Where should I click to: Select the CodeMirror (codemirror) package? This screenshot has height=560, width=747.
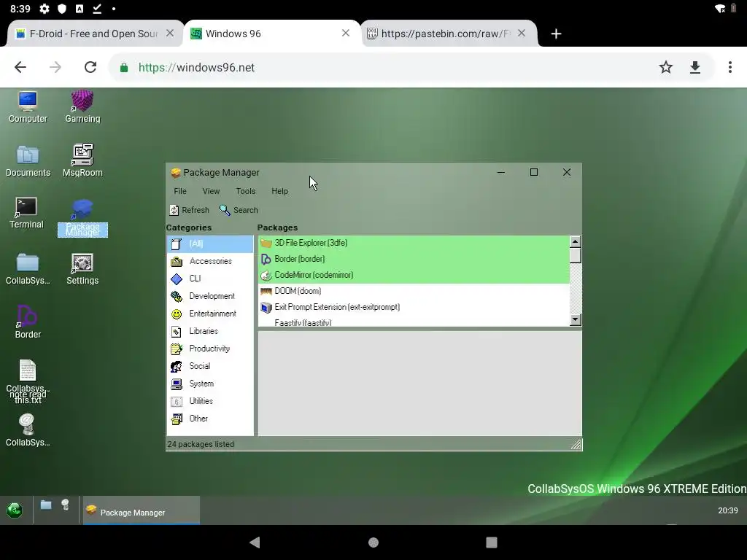point(414,275)
